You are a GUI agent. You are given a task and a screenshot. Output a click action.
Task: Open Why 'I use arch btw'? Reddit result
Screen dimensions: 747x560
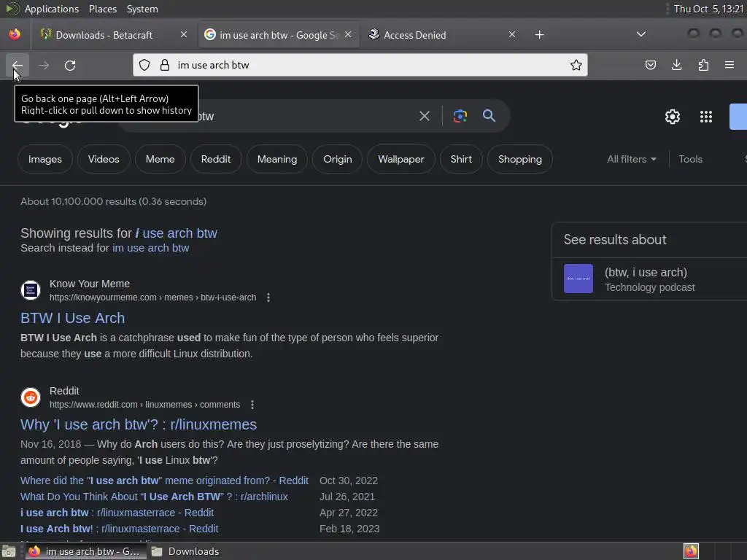click(x=139, y=424)
